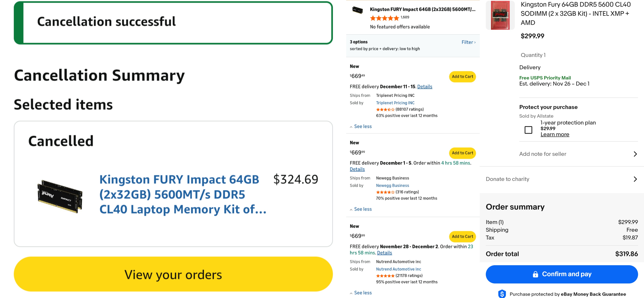Click the eBay Money Back Guarantee shield icon
Screen dimensions: 644x298
pyautogui.click(x=502, y=294)
